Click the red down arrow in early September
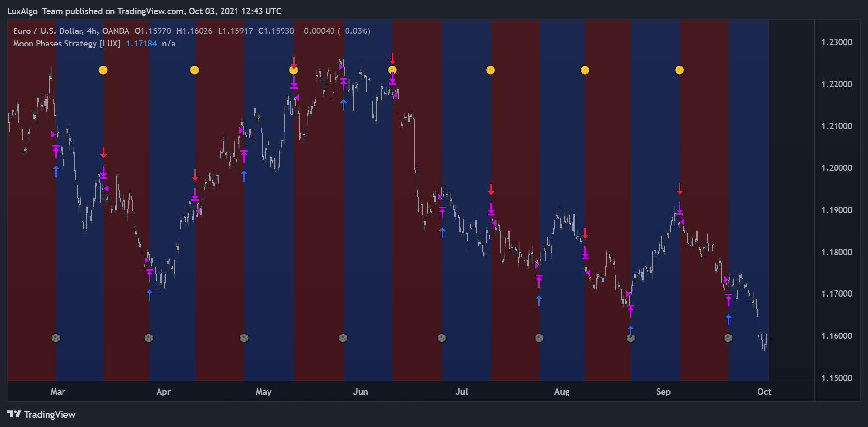 [x=679, y=189]
